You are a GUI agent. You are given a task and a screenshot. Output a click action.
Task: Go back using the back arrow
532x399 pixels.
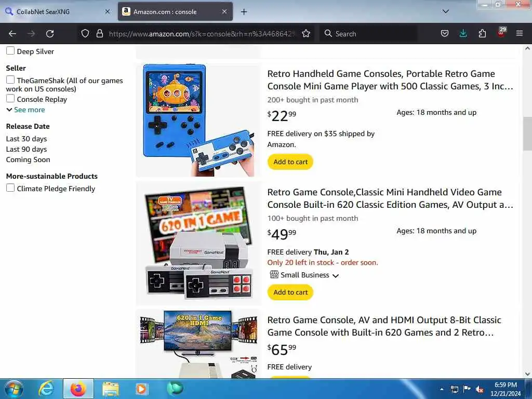(x=12, y=34)
